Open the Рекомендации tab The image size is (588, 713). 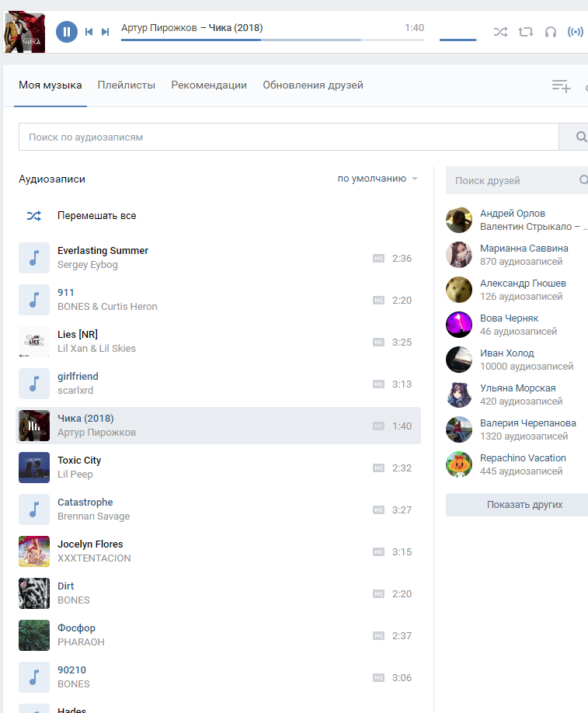(x=209, y=85)
